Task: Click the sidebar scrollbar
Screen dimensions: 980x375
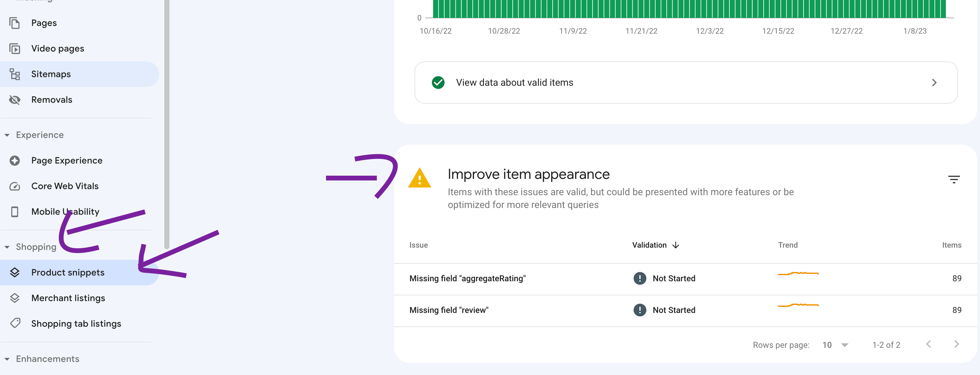Action: pyautogui.click(x=167, y=124)
